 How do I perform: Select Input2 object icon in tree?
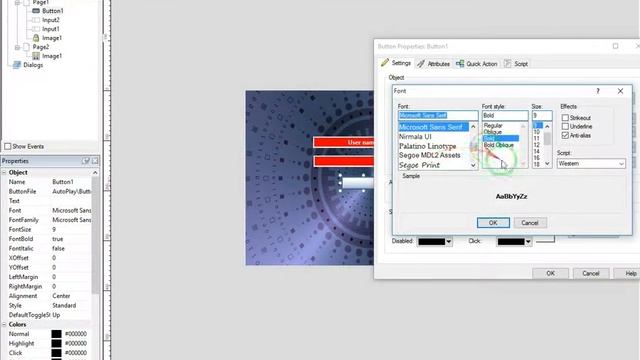36,20
